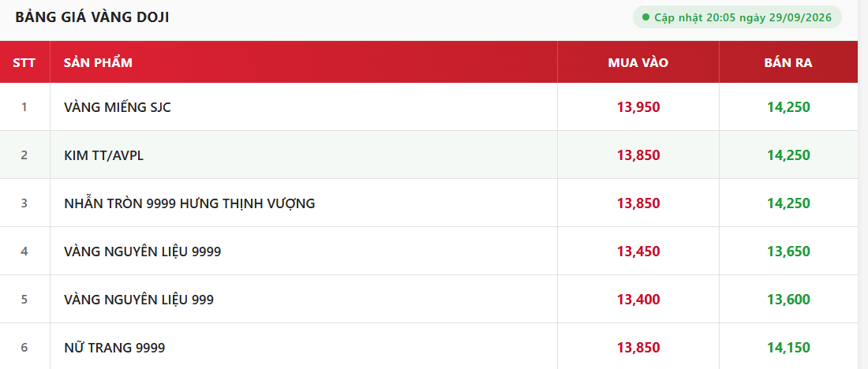Choose VÀNG NGUYÊN LIỆU 999 product
Image resolution: width=868 pixels, height=369 pixels.
(x=139, y=300)
